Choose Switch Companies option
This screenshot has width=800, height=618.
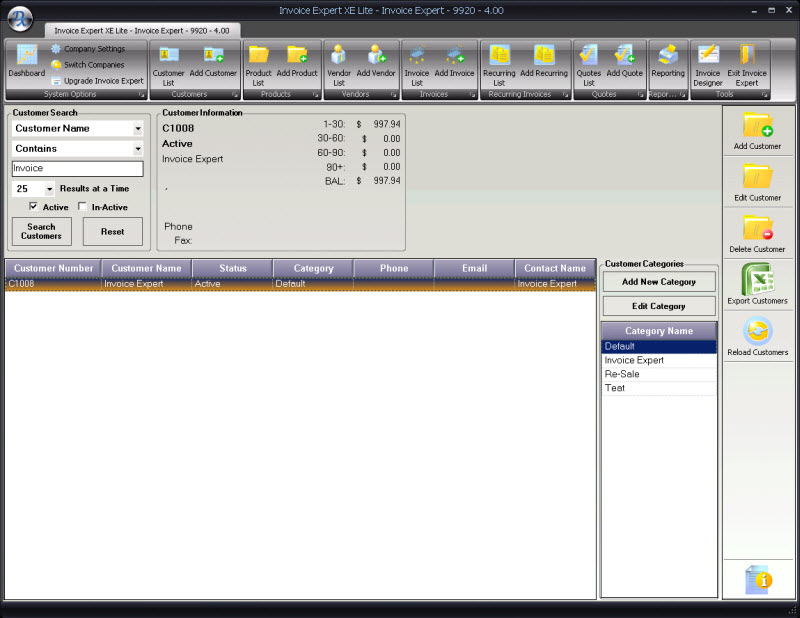tap(88, 65)
